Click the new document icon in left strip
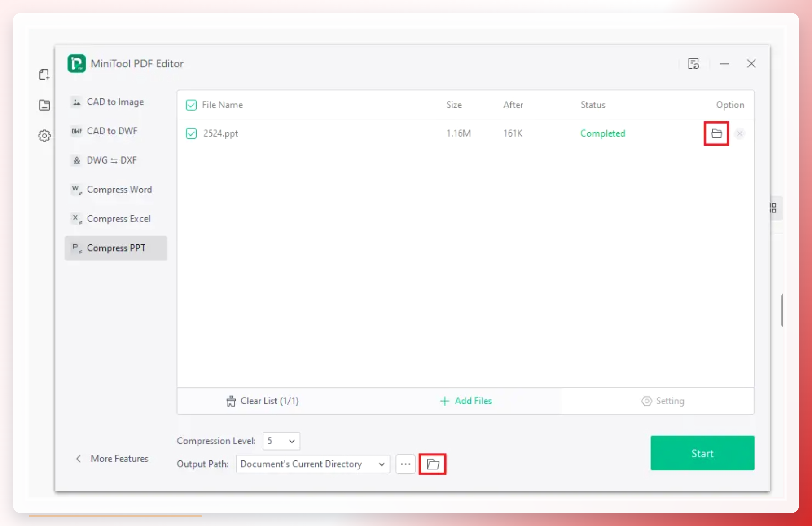 (44, 75)
